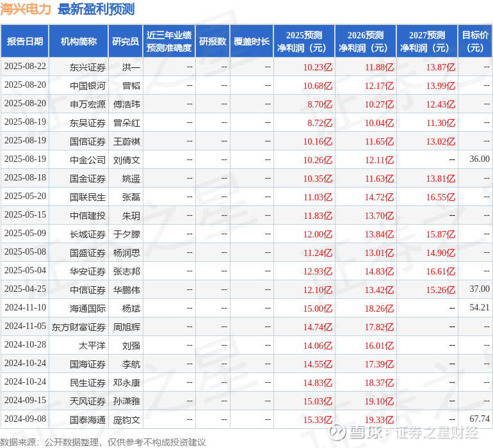The height and width of the screenshot is (448, 493).
Task: Select the 2025预测净利润 column header
Action: [304, 41]
